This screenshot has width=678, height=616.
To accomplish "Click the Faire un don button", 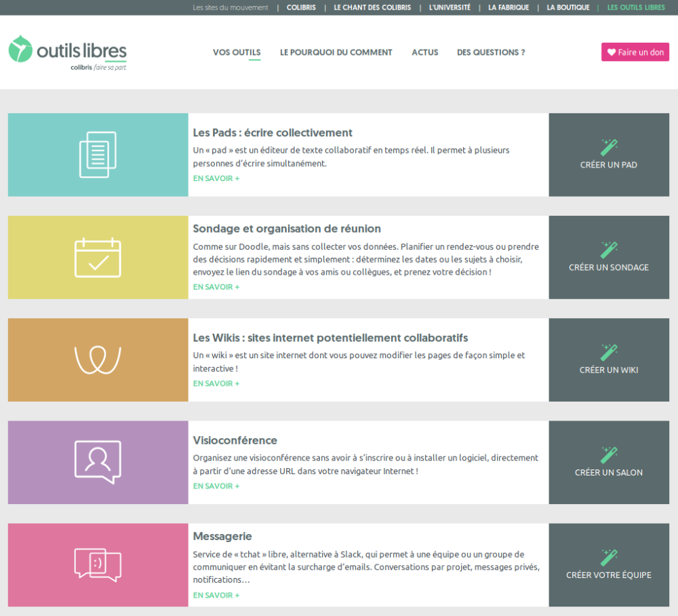I will 635,52.
